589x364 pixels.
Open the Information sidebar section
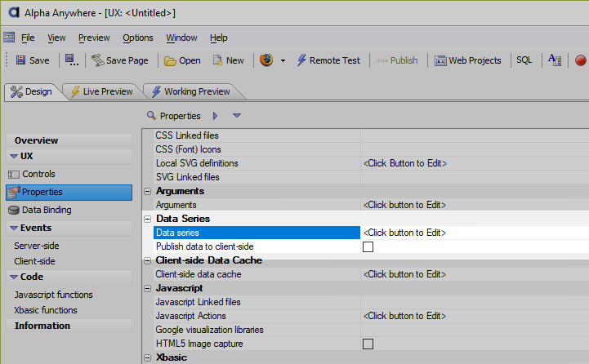pyautogui.click(x=69, y=326)
